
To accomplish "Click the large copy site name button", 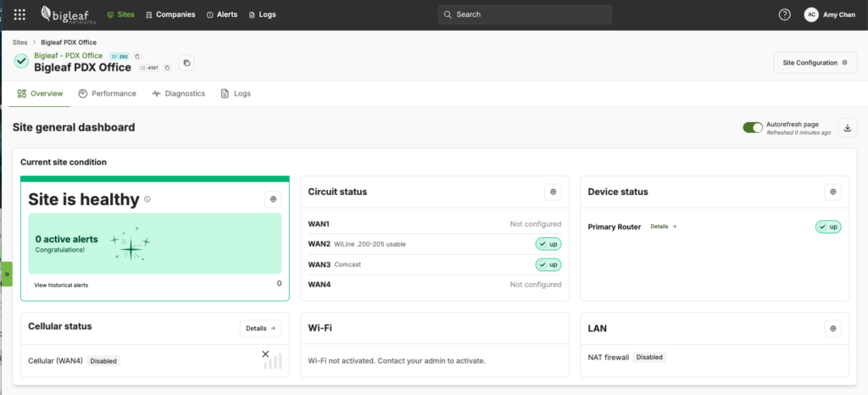I will 186,63.
